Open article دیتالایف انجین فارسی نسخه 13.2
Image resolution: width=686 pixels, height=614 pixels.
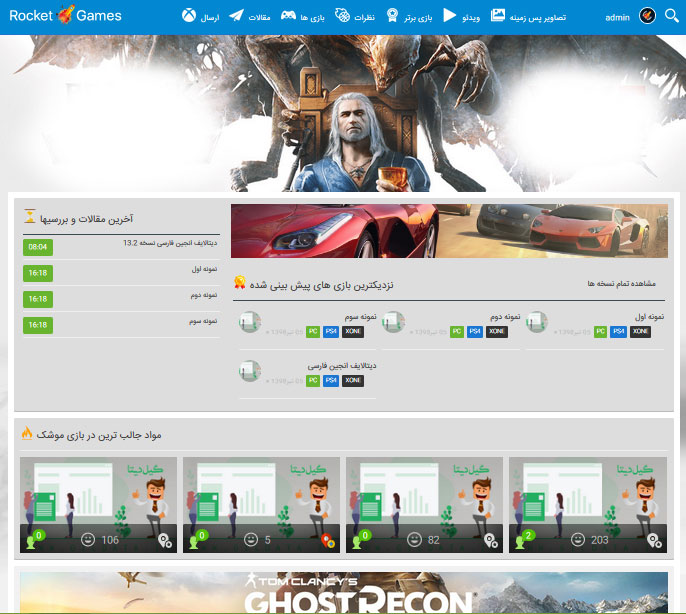tap(176, 243)
